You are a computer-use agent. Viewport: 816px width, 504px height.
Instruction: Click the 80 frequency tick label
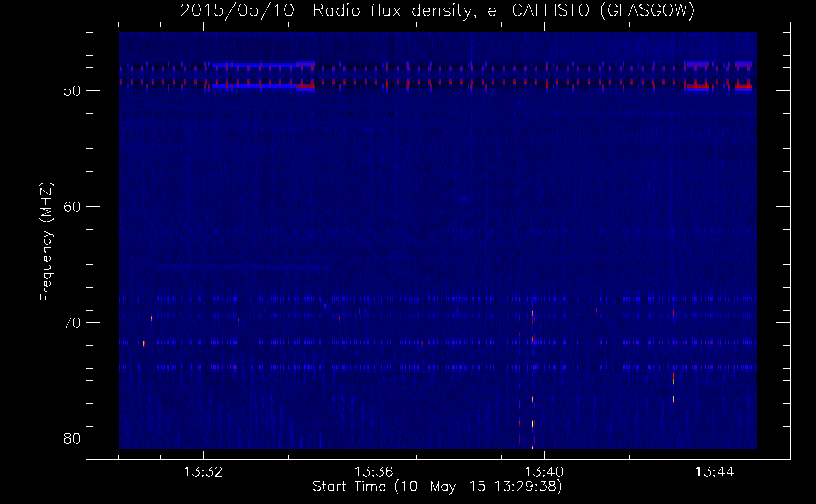(x=73, y=438)
